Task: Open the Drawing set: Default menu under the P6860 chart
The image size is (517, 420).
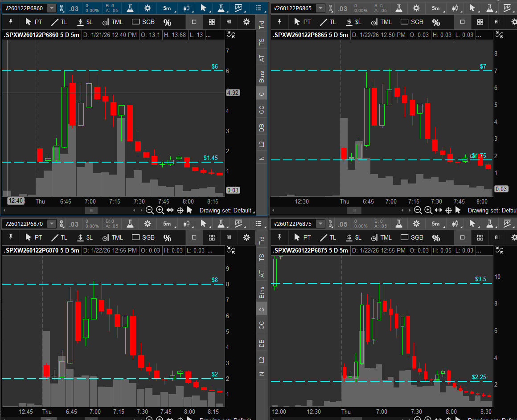Action: click(226, 210)
